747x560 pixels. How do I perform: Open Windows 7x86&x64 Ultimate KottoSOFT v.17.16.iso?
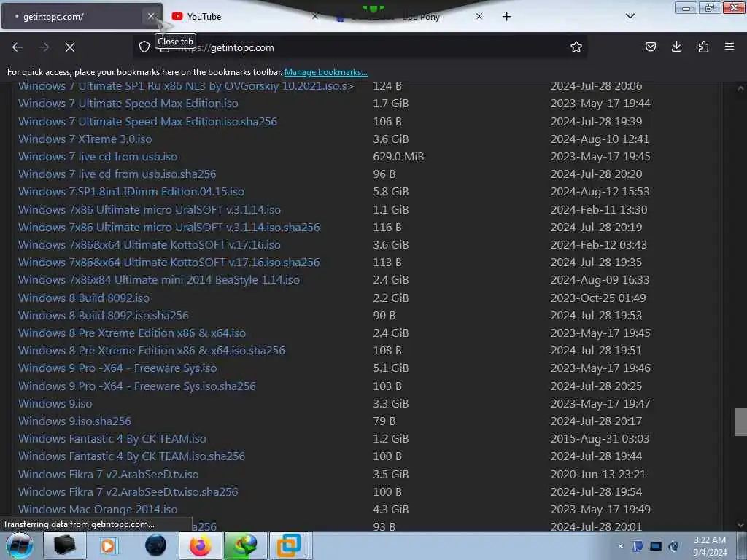(x=150, y=245)
